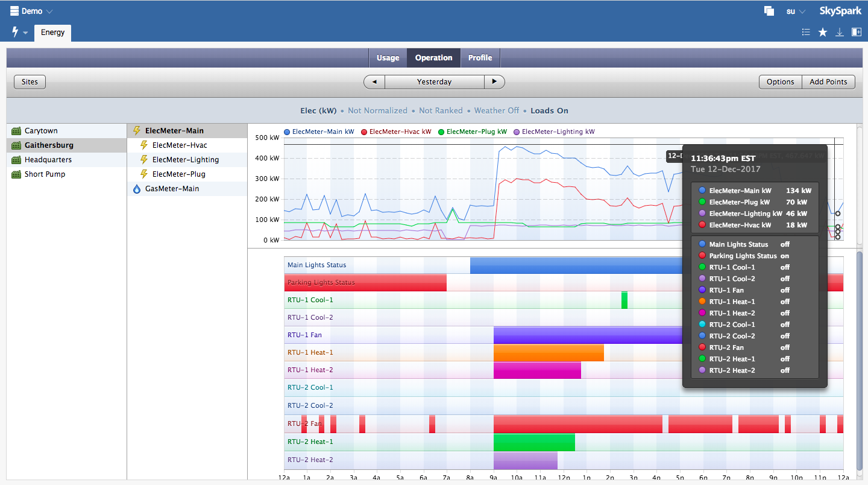Screen dimensions: 868x485
Task: Click the star favorites icon
Action: (x=823, y=33)
